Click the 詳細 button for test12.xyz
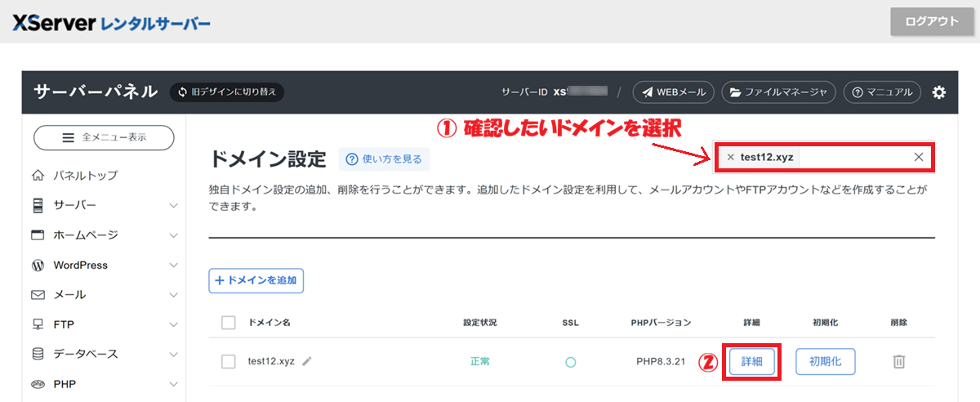 (752, 361)
